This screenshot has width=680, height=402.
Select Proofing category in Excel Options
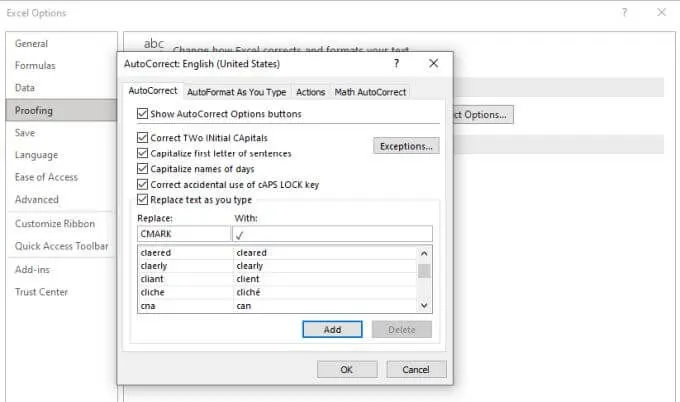pyautogui.click(x=61, y=110)
